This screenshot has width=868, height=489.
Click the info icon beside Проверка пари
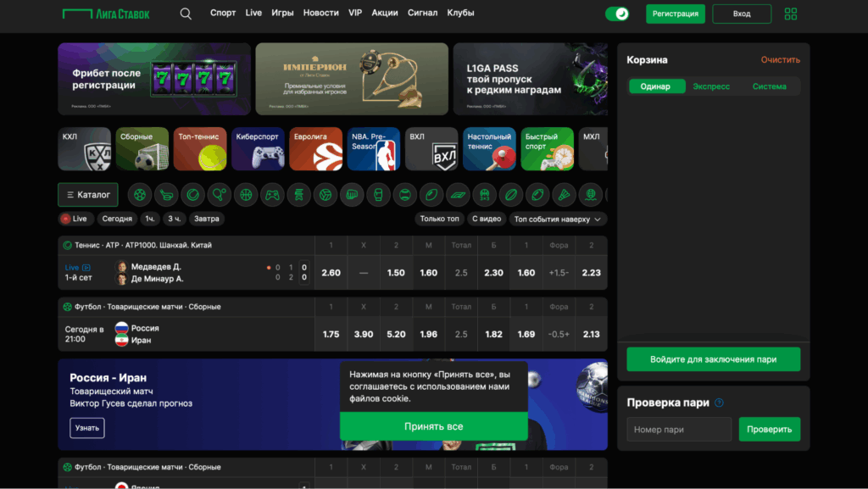coord(719,403)
